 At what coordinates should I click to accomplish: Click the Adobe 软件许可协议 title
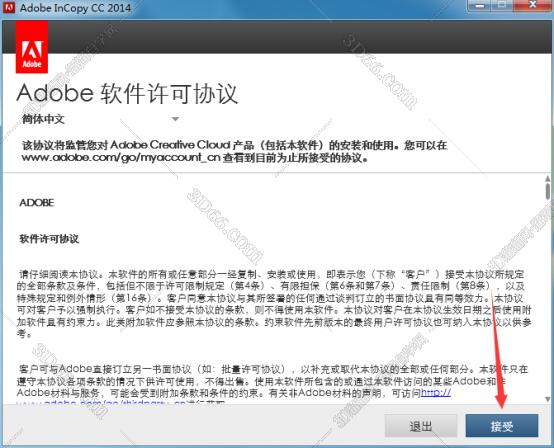click(127, 94)
